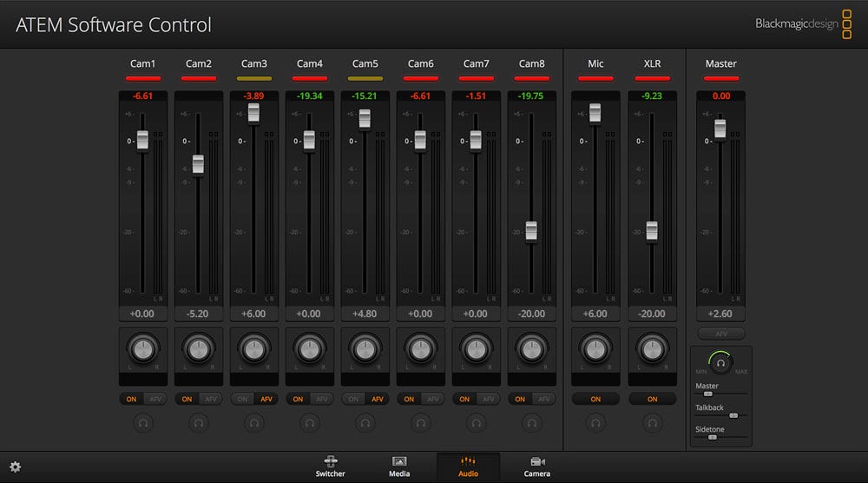Click the Cam8 balance knob
Image resolution: width=868 pixels, height=483 pixels.
531,349
